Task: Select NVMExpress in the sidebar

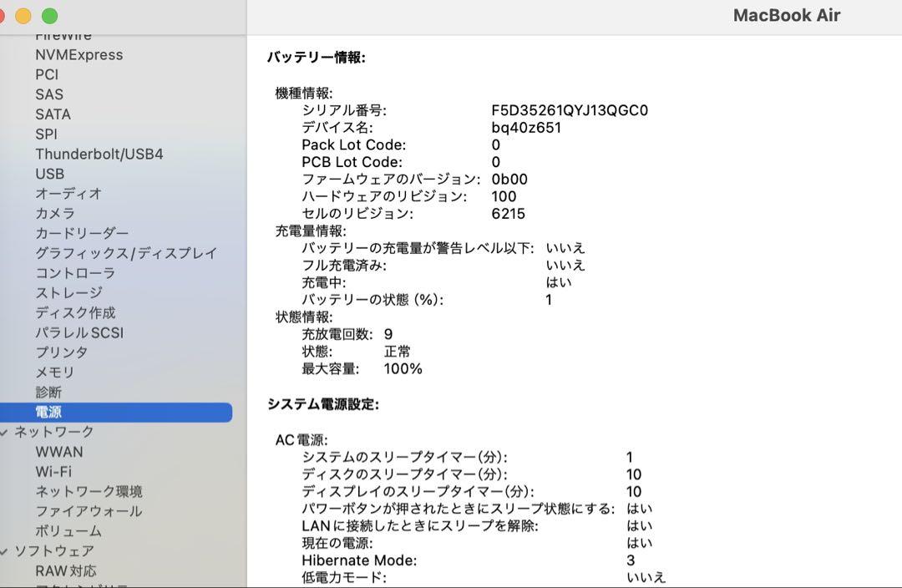Action: tap(79, 54)
